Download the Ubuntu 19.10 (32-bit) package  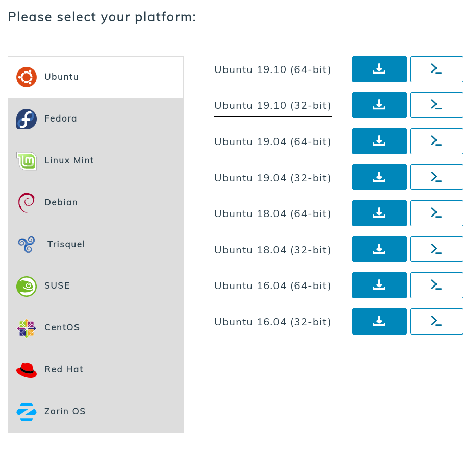tap(379, 105)
